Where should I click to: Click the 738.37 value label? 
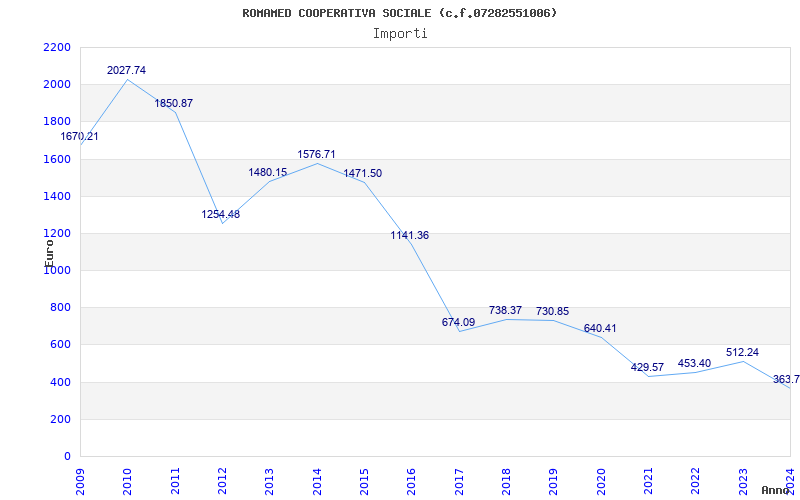pos(505,310)
